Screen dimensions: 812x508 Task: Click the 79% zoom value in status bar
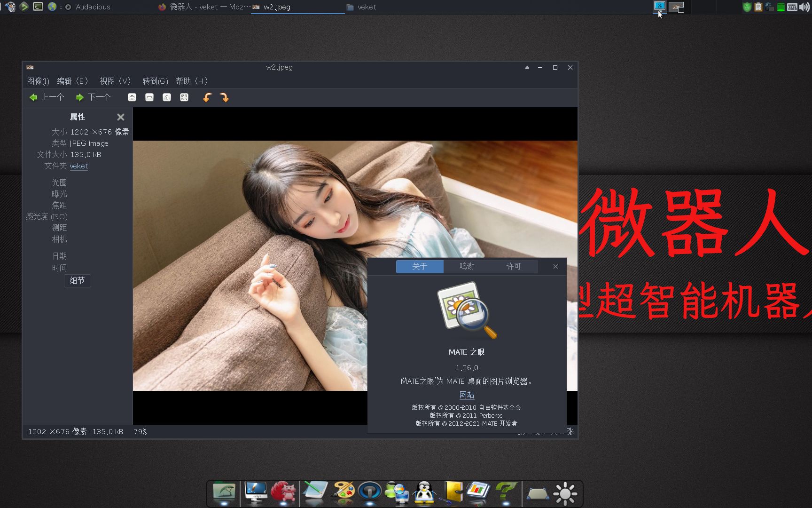tap(140, 431)
